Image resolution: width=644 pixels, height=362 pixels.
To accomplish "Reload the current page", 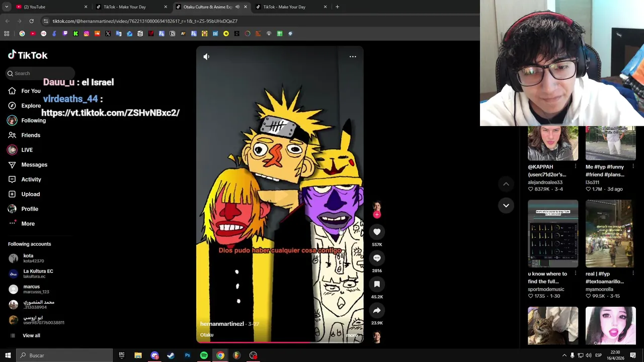I will 31,21.
